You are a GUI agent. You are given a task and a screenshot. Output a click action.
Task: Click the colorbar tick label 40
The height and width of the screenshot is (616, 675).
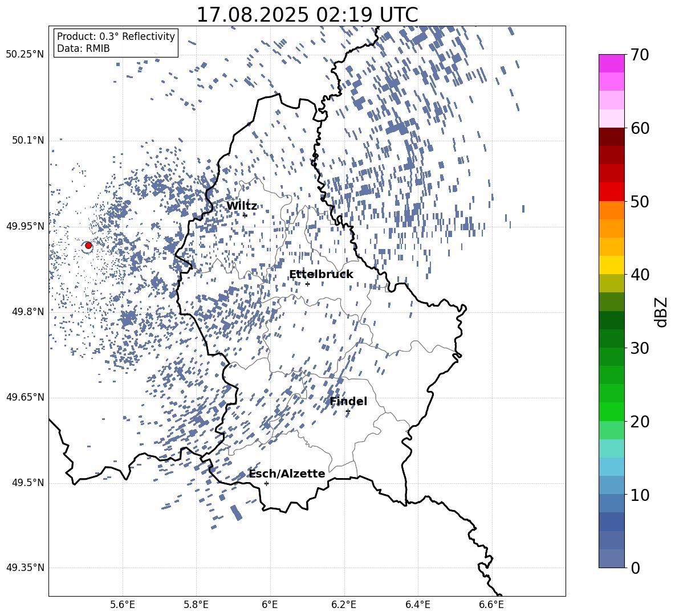[640, 275]
